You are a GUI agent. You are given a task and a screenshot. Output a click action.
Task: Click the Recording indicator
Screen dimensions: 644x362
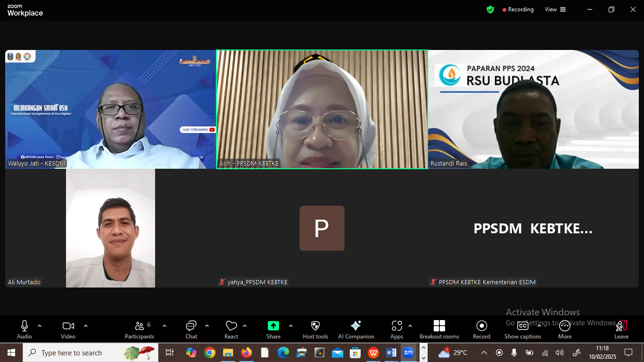pyautogui.click(x=518, y=9)
